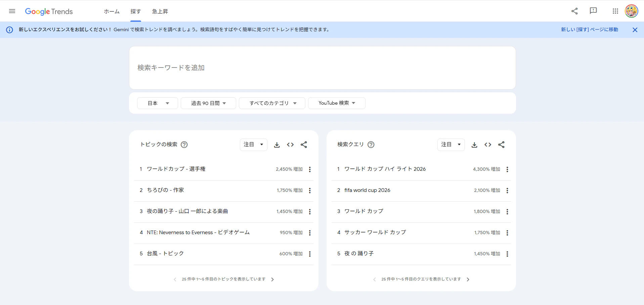Click 25 件中 1〜5 件目のトピックを表示しています text
644x305 pixels.
(x=224, y=279)
